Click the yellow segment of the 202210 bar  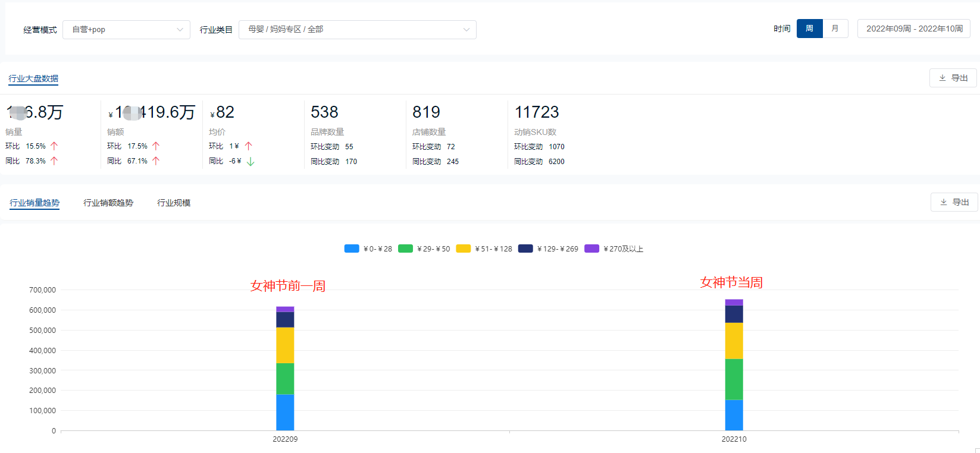tap(734, 341)
